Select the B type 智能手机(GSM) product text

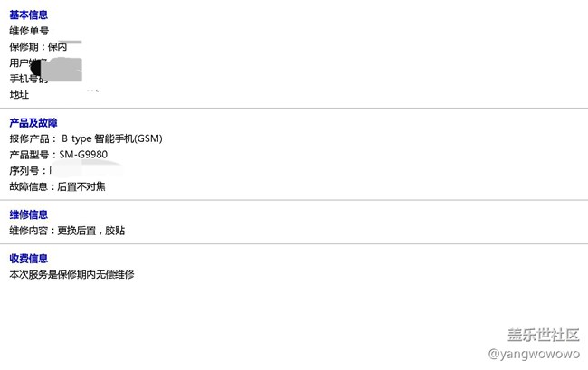coord(112,138)
